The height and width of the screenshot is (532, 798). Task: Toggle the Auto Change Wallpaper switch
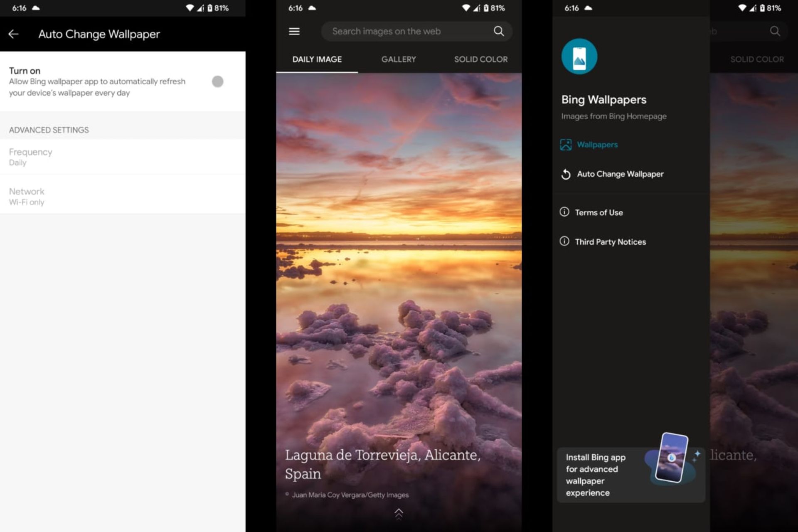(218, 81)
